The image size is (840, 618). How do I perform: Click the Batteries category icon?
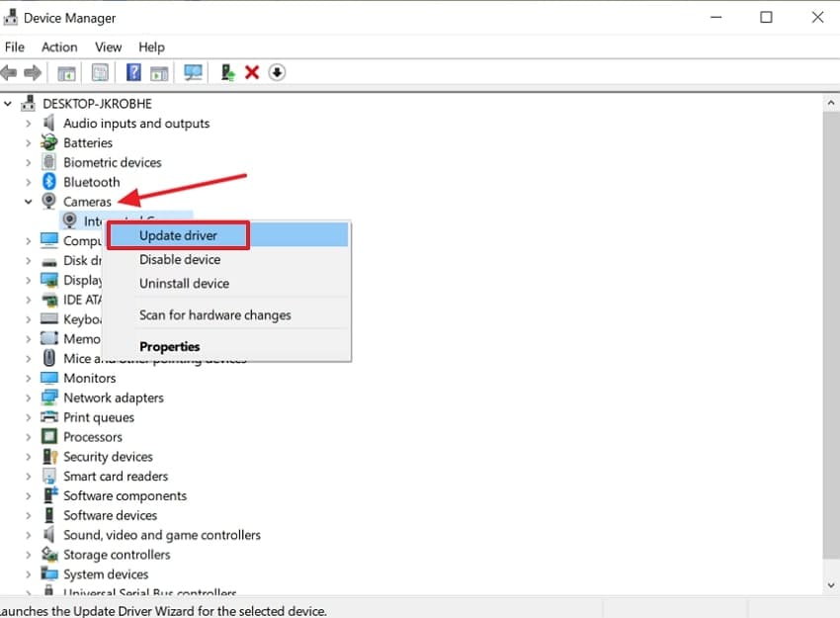coord(49,142)
